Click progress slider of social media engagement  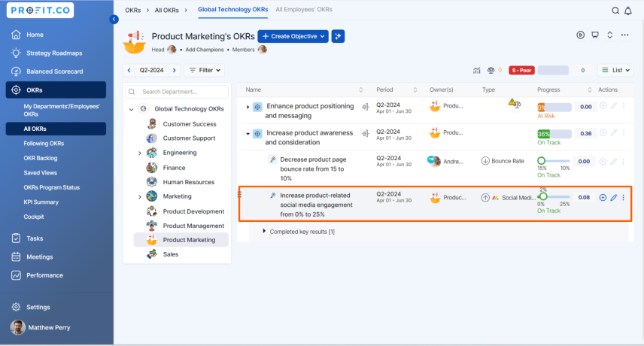(553, 197)
